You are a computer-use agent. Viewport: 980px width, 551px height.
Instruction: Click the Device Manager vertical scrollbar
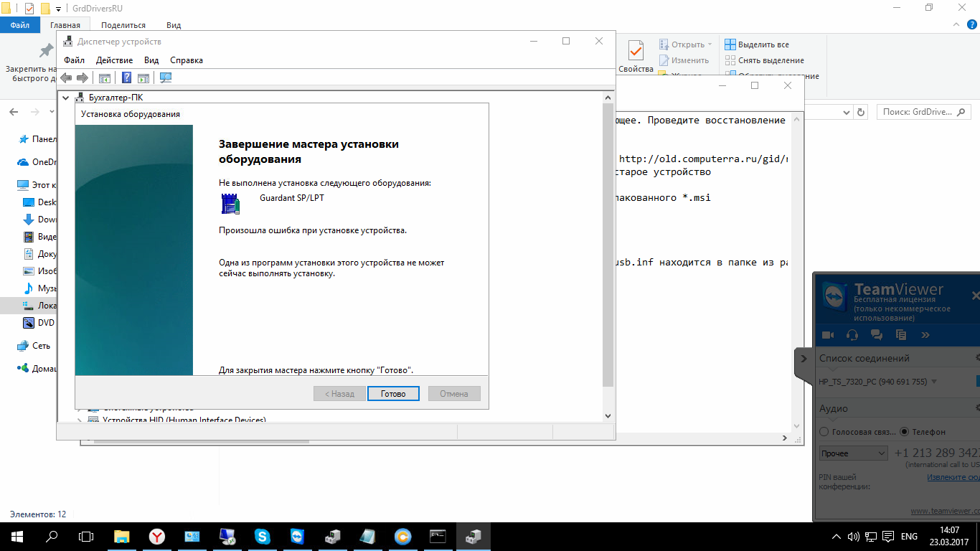(608, 244)
